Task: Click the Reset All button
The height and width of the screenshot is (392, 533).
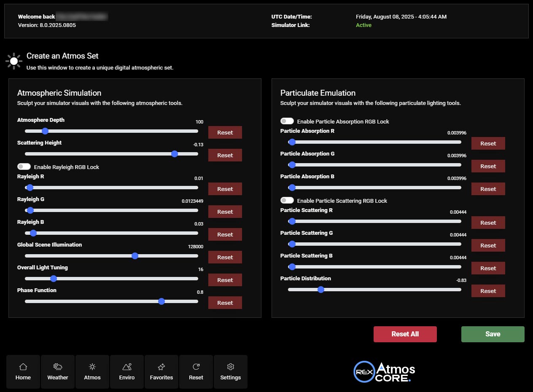Action: coord(405,334)
